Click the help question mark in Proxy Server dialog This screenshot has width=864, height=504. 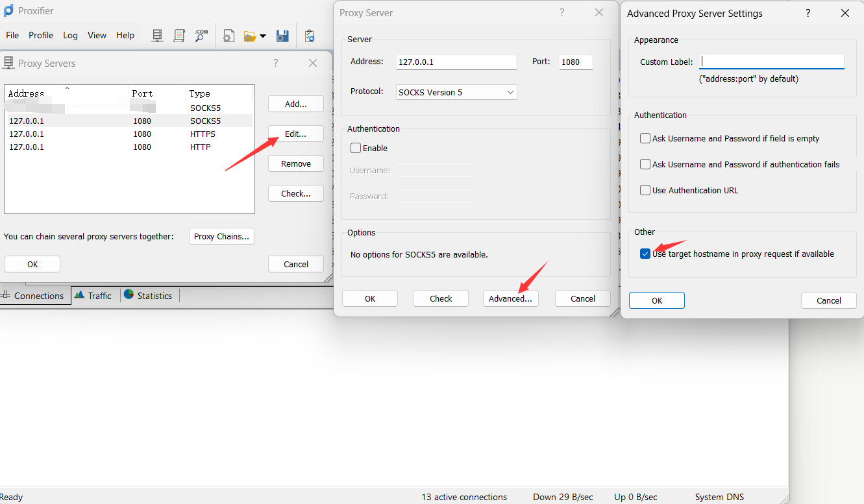[562, 13]
